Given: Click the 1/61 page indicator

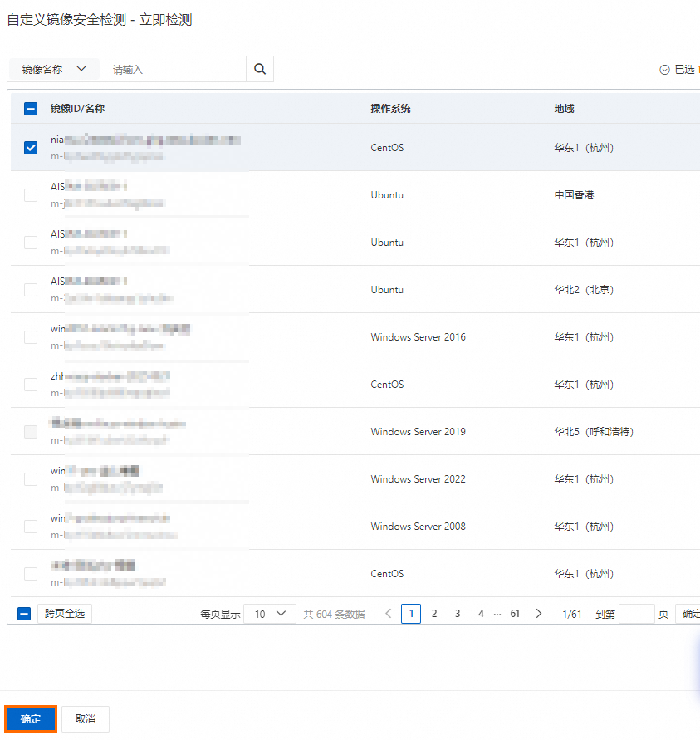Looking at the screenshot, I should pos(571,614).
